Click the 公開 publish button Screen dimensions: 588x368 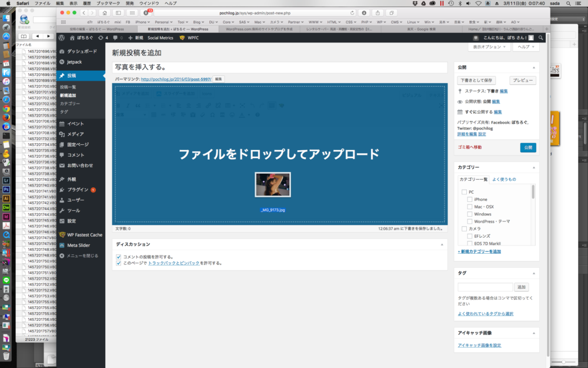[527, 147]
